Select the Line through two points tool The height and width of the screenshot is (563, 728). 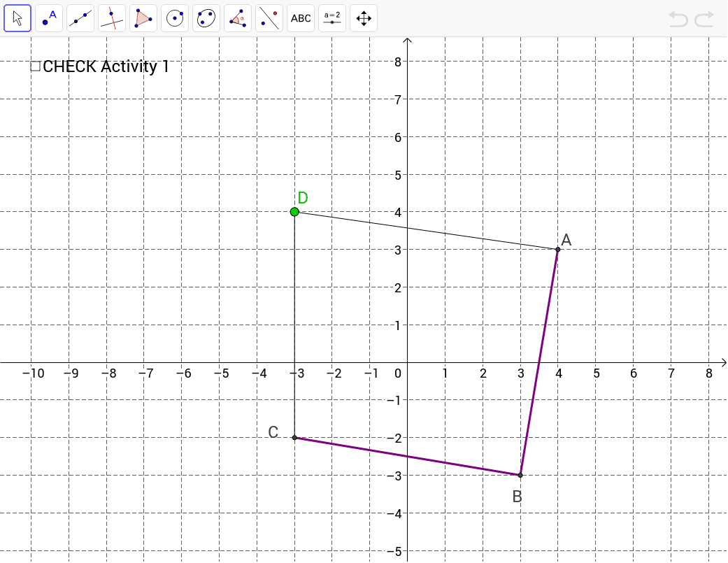(x=80, y=19)
